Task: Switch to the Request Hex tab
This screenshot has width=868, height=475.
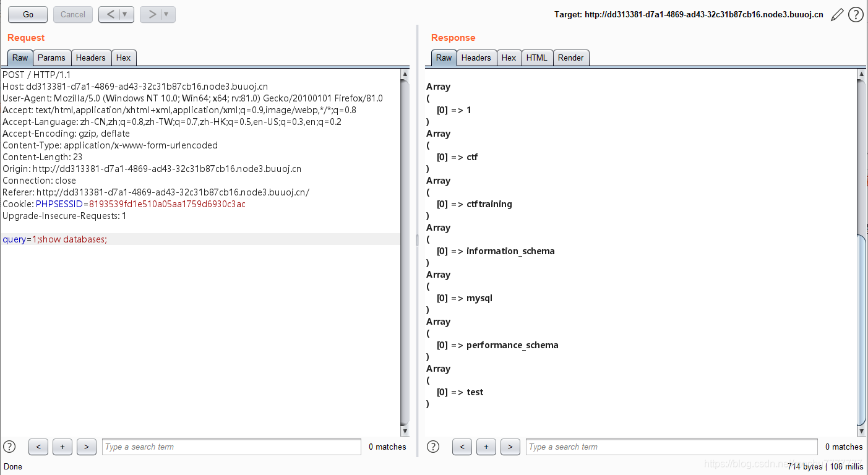Action: [x=124, y=58]
